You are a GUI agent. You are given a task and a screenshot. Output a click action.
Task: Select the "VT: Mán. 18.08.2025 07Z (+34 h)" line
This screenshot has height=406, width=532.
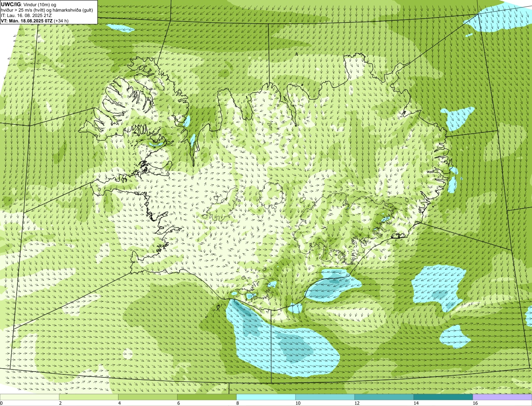point(34,20)
